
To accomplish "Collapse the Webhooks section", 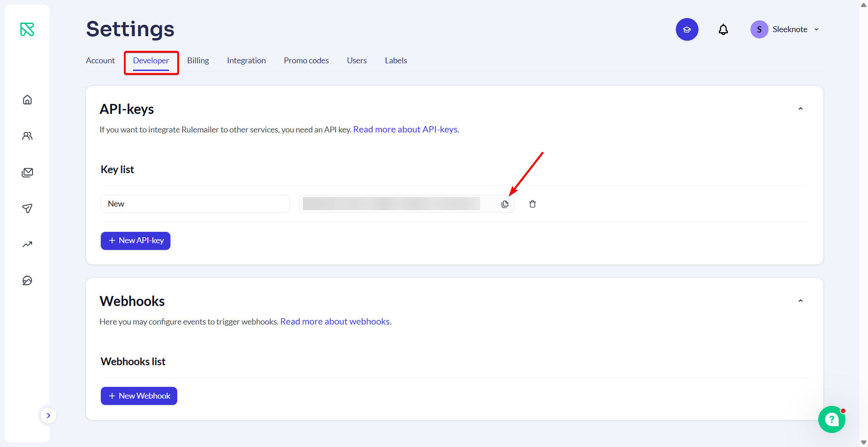I will point(800,301).
